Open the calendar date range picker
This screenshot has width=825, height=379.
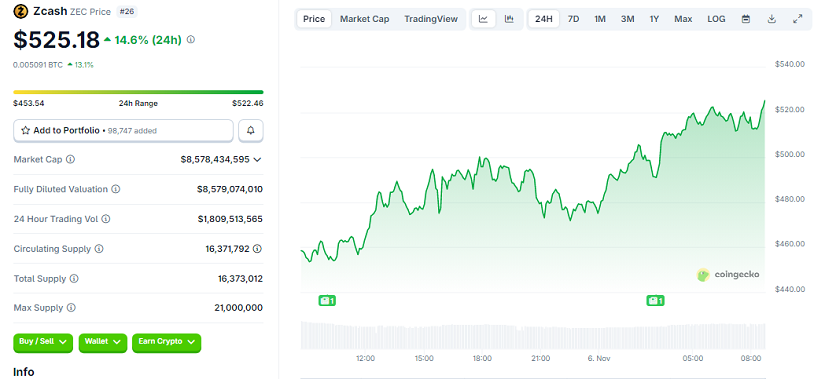(x=746, y=19)
